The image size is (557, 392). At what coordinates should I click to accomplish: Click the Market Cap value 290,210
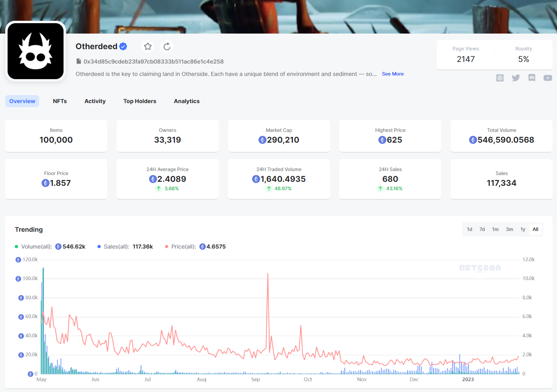(283, 140)
